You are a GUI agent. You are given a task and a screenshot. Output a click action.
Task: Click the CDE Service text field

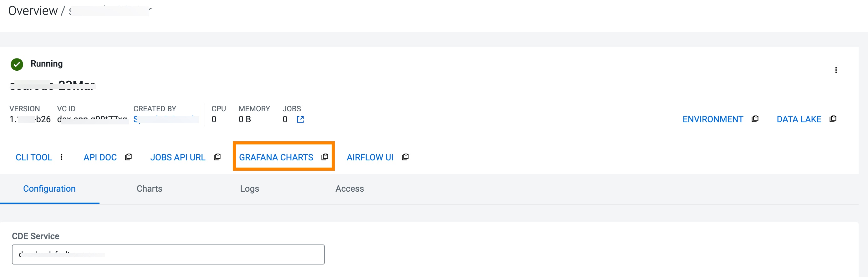click(168, 254)
